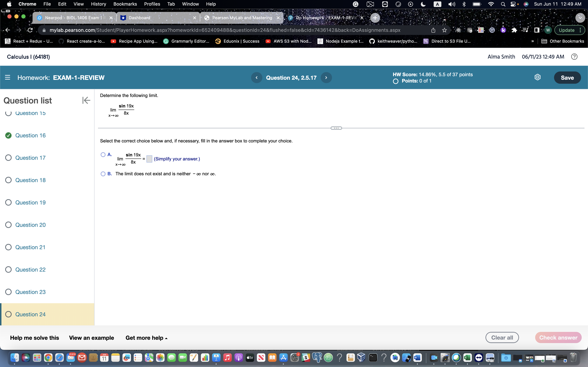Click Help me solve this
Screen dimensions: 588x367
pyautogui.click(x=34, y=338)
